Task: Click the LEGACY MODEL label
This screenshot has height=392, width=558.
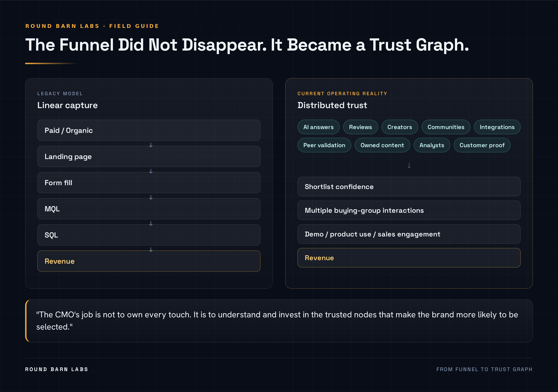Action: tap(60, 94)
